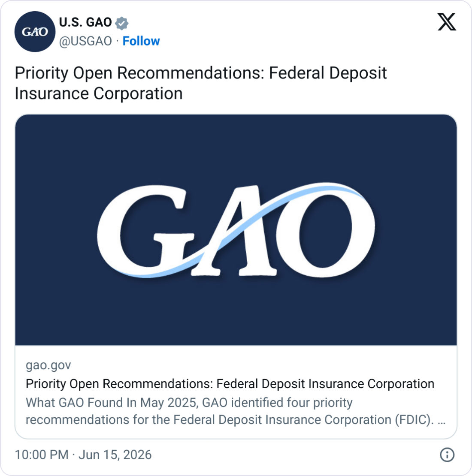Click the gao.gov domain label
The width and height of the screenshot is (472, 476).
click(48, 365)
